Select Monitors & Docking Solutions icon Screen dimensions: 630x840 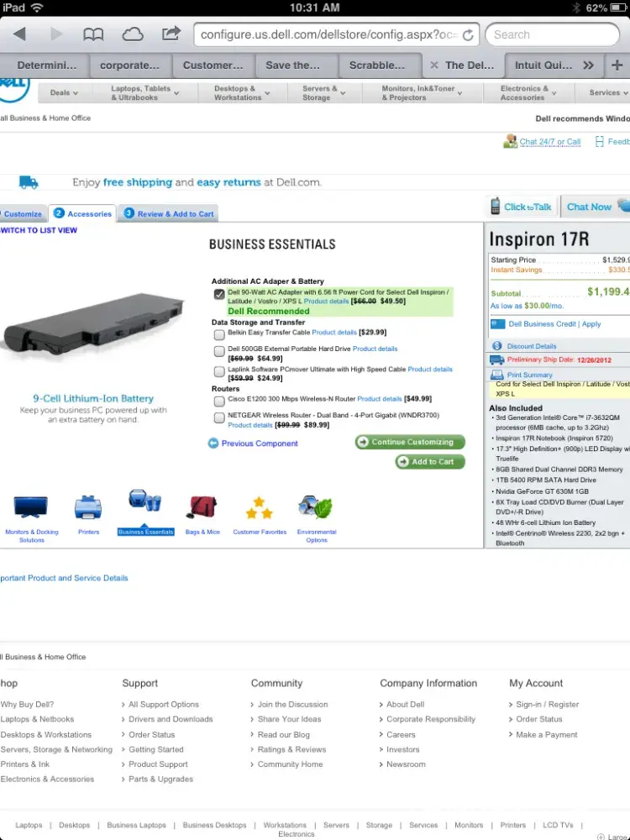coord(30,507)
